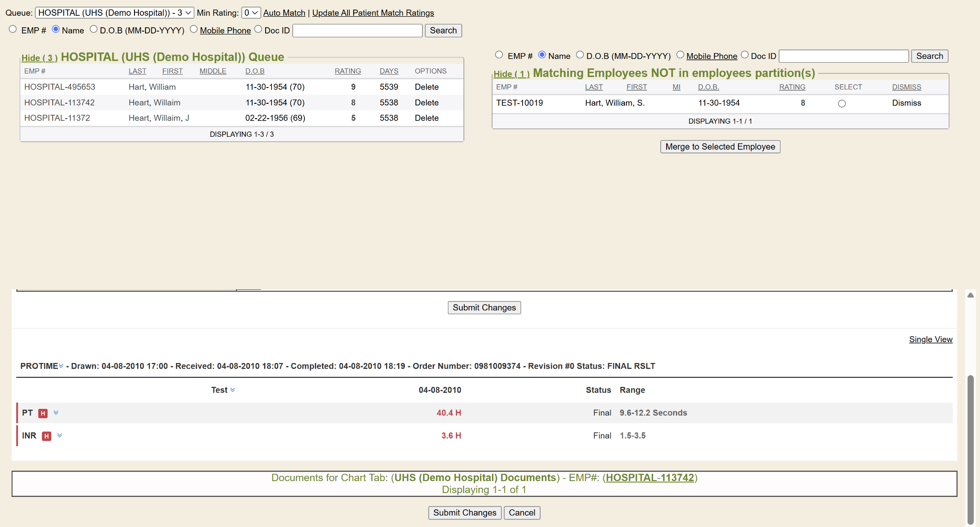Select radio for TEST-10019 employee row
Viewport: 980px width, 527px height.
pos(842,103)
